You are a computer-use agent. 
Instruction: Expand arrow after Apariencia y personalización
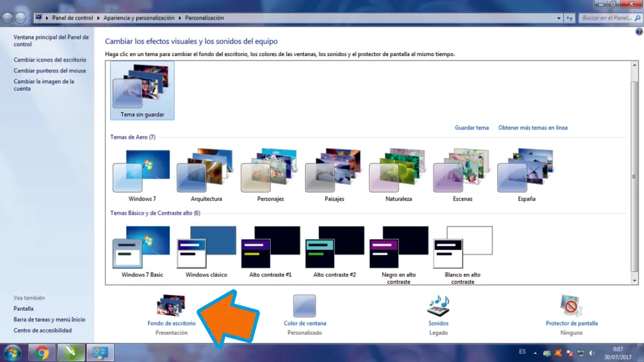click(x=179, y=18)
